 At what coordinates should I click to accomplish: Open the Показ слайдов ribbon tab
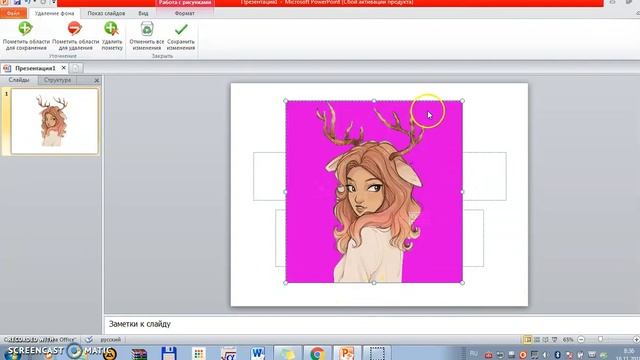click(x=106, y=13)
